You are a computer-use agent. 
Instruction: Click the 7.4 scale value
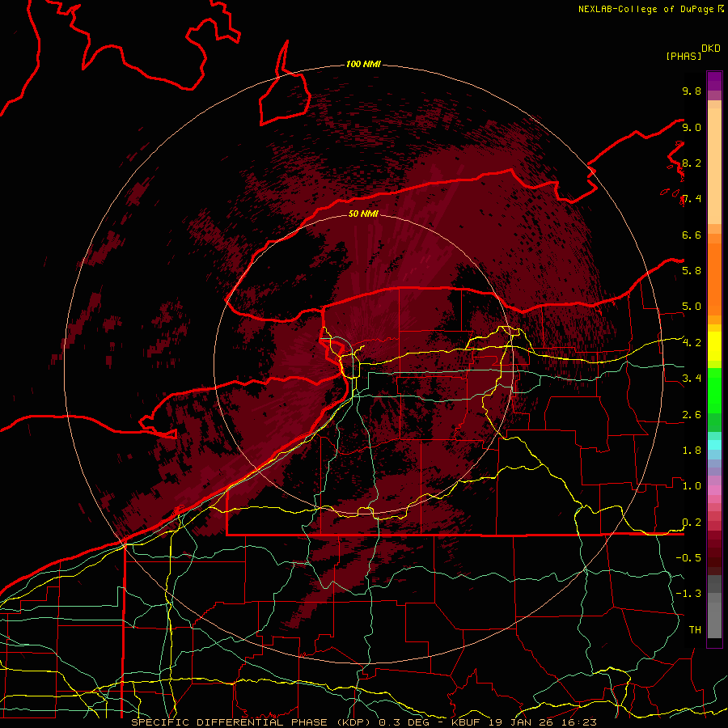692,199
